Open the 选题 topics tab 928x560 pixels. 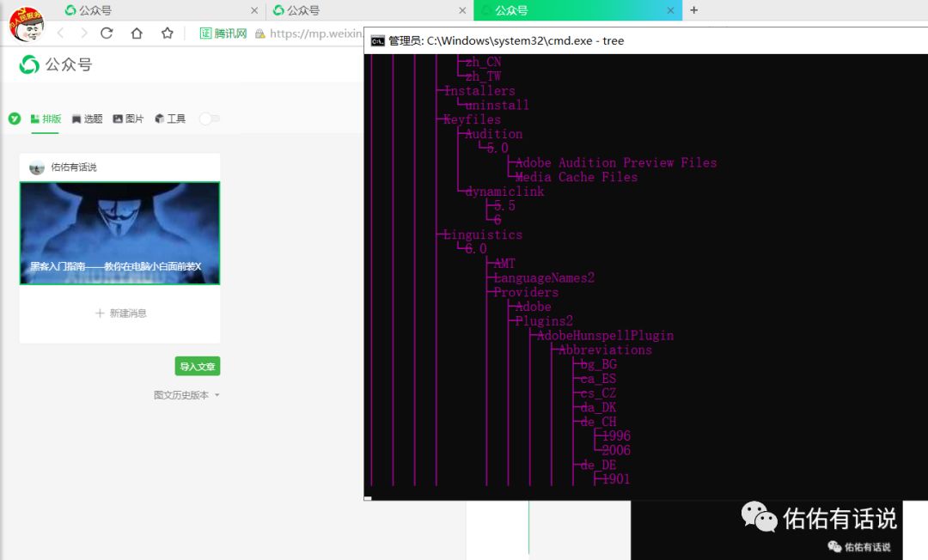point(87,119)
